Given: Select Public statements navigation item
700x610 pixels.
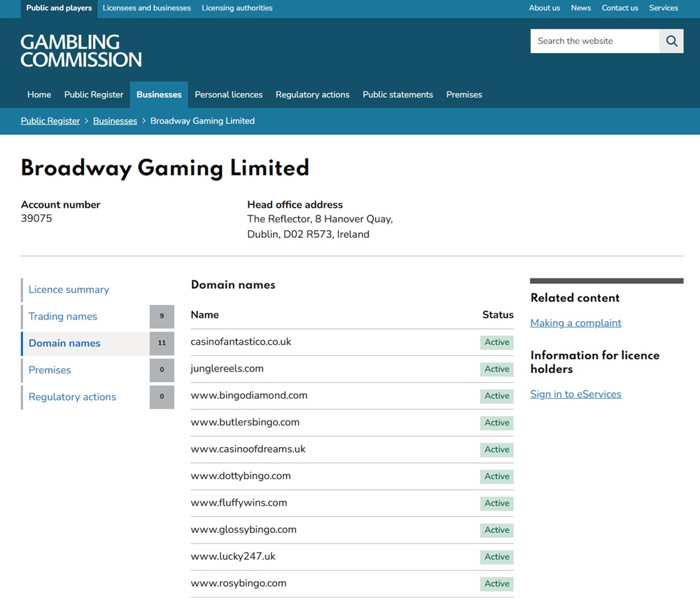Looking at the screenshot, I should (398, 94).
